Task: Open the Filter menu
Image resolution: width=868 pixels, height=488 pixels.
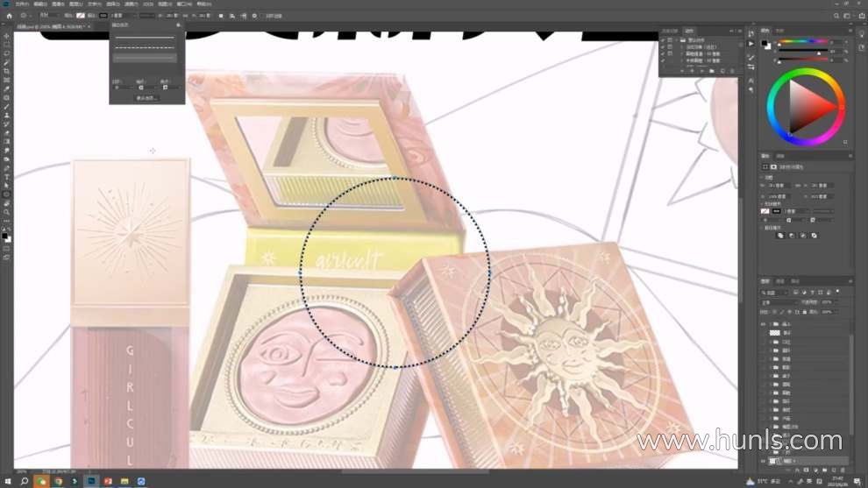Action: (x=130, y=4)
